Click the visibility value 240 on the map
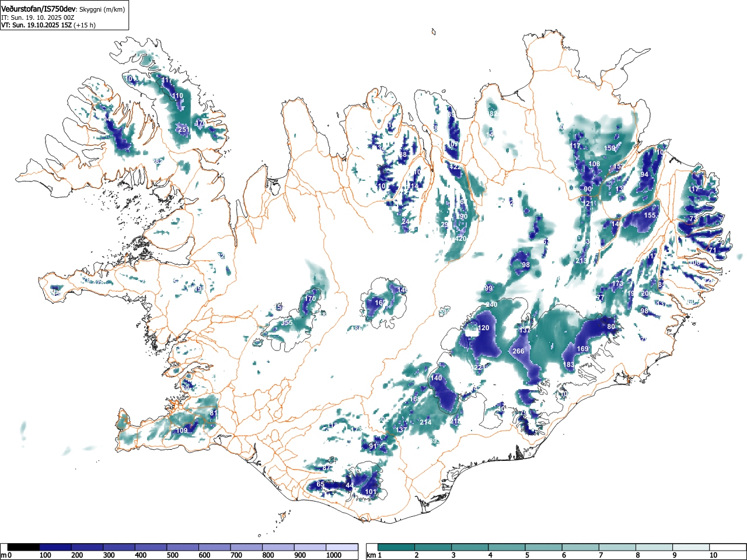Viewport: 747px width, 560px height. point(492,305)
